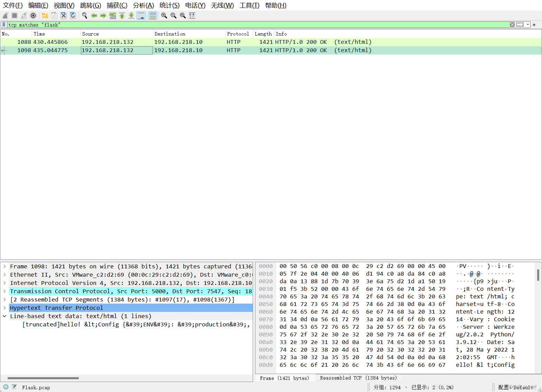Go forward to next packet arrow
The image size is (542, 392).
pyautogui.click(x=103, y=16)
